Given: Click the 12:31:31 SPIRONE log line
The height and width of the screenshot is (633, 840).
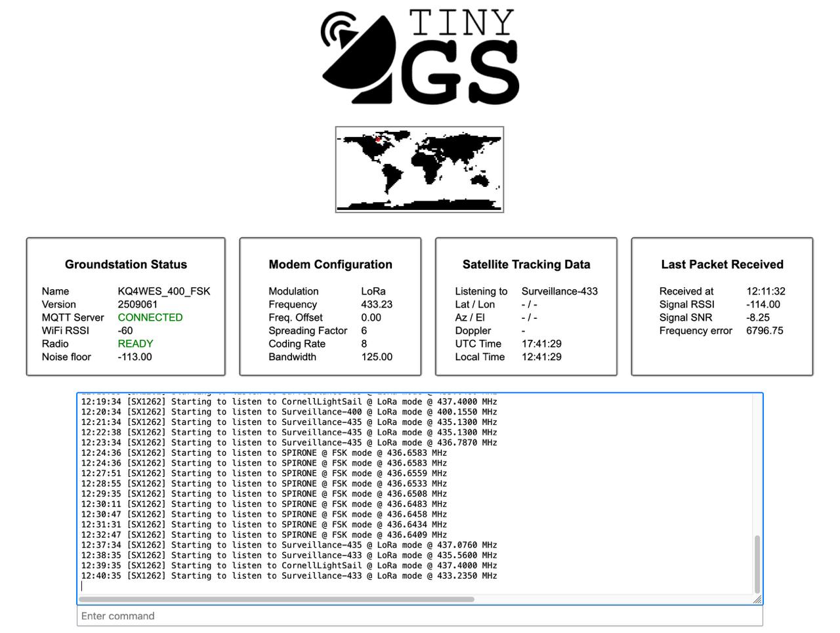Looking at the screenshot, I should point(264,525).
